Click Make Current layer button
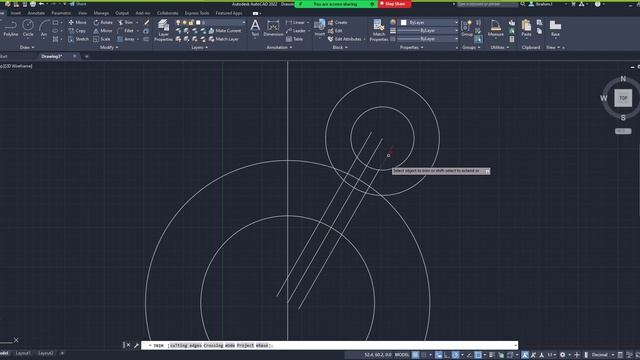 coord(224,31)
